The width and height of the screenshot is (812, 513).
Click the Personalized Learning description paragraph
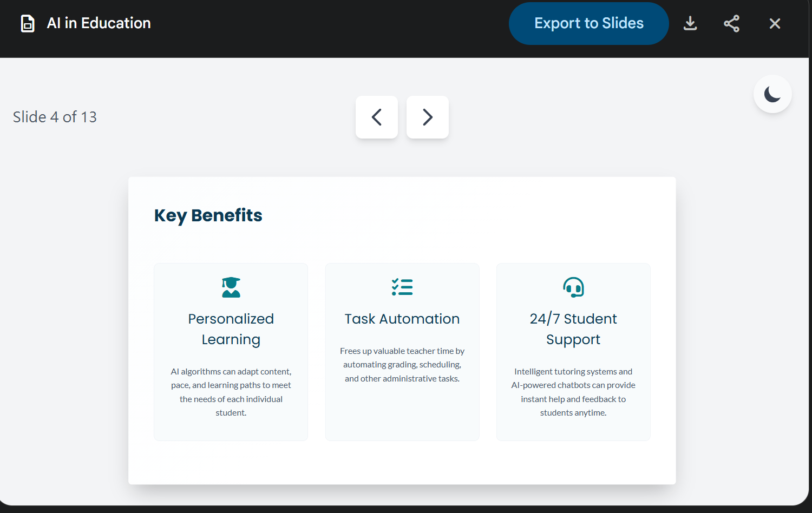pyautogui.click(x=231, y=392)
